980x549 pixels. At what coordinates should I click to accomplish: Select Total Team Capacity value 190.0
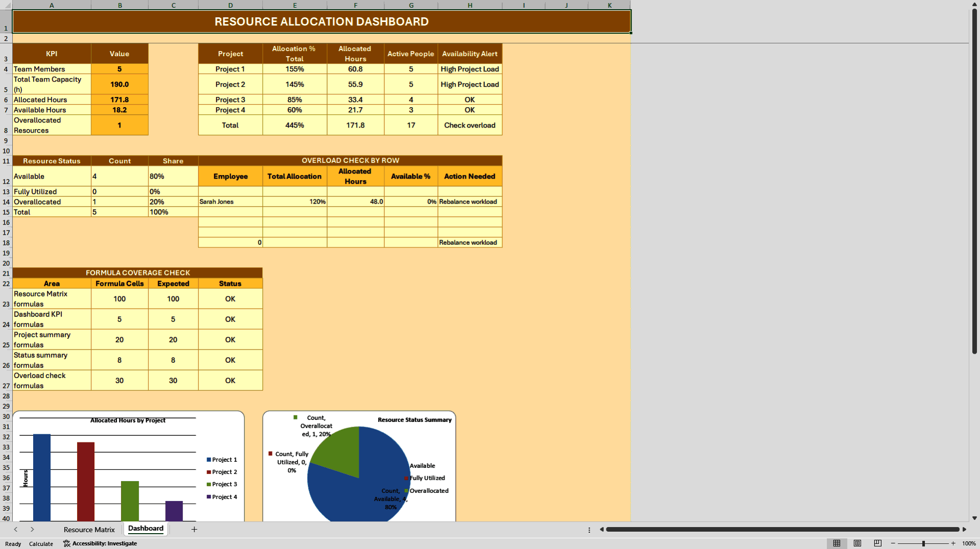119,84
